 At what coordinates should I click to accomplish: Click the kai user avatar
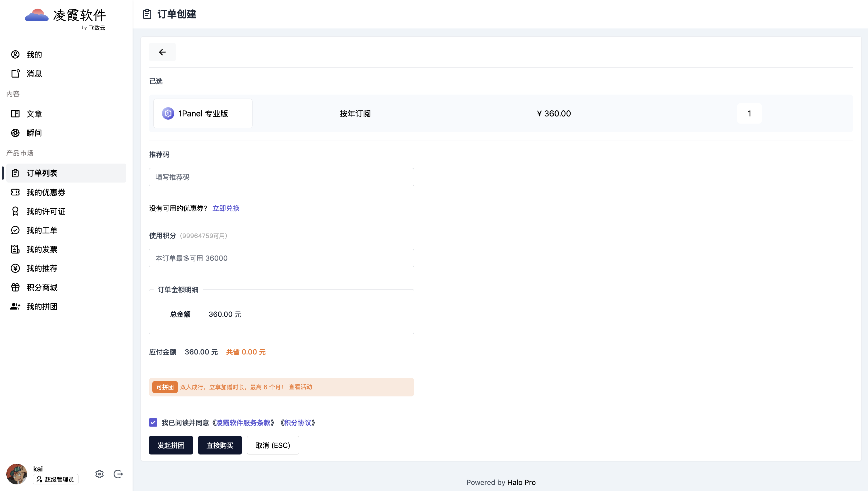pyautogui.click(x=16, y=474)
